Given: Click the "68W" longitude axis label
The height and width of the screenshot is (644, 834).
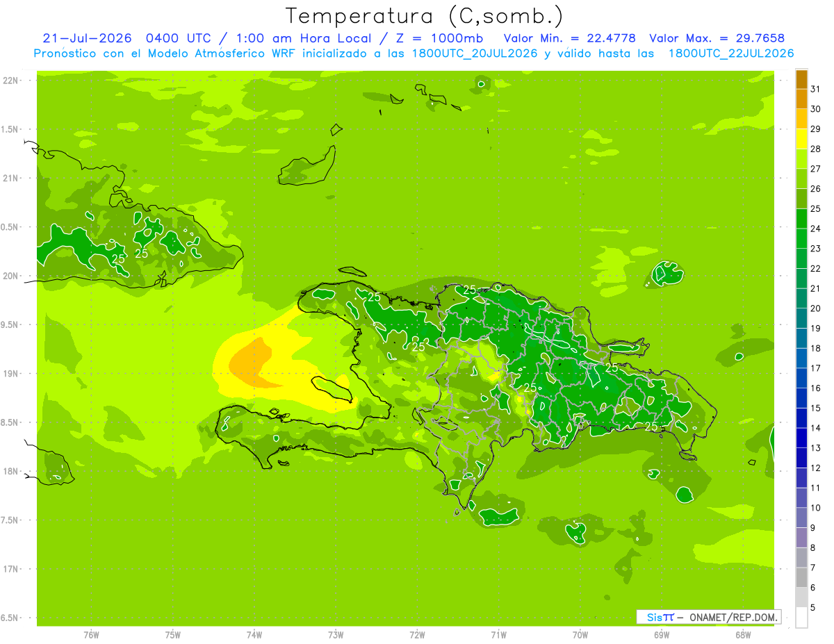Looking at the screenshot, I should 743,634.
